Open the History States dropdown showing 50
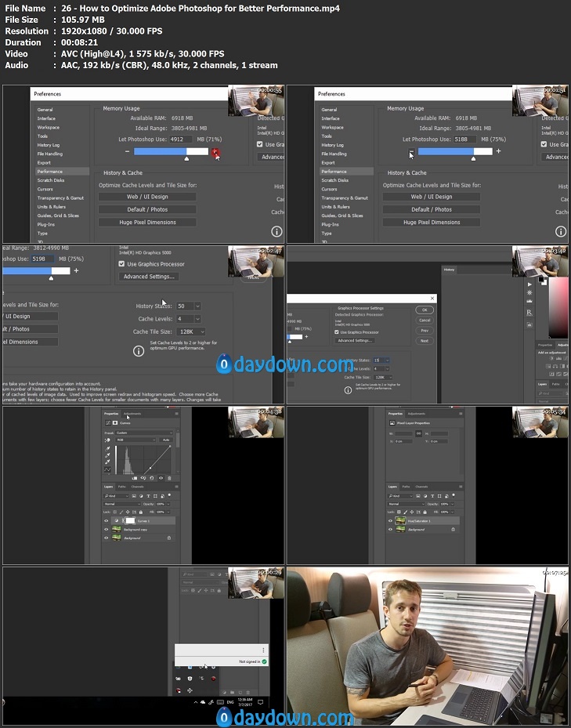The height and width of the screenshot is (728, 571). [189, 306]
